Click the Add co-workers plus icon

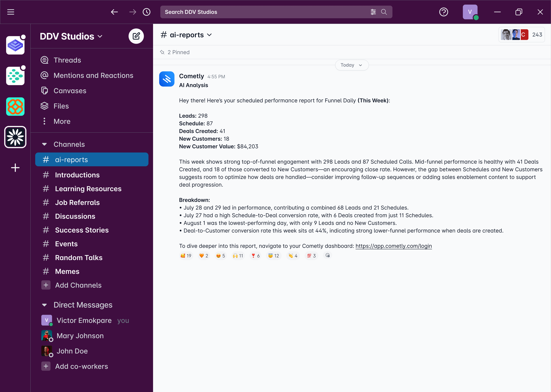point(46,366)
